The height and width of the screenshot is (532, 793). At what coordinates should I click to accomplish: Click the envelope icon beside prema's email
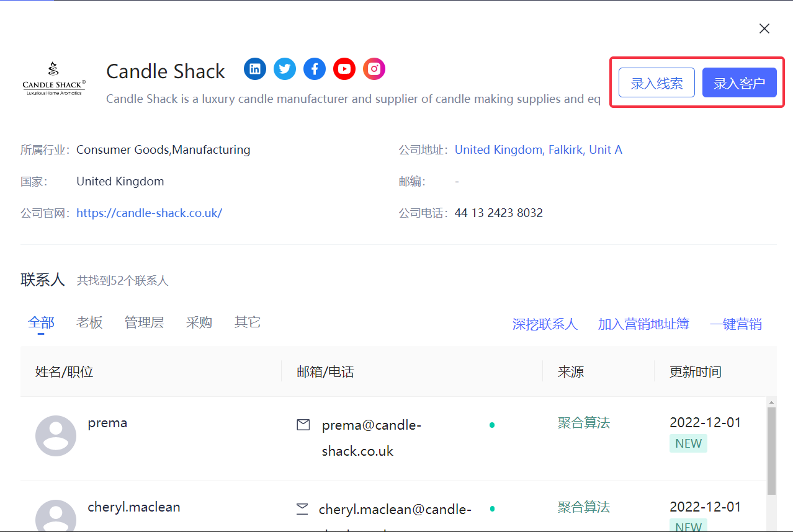(x=303, y=425)
